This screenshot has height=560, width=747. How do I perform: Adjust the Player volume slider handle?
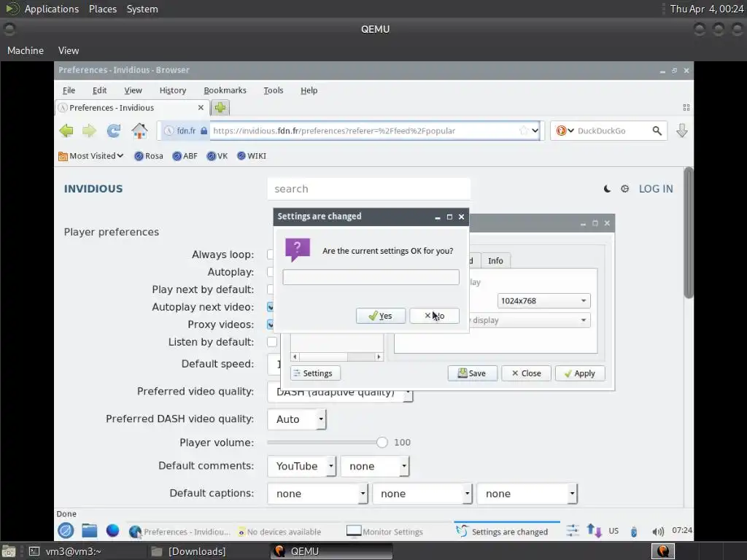pyautogui.click(x=382, y=443)
